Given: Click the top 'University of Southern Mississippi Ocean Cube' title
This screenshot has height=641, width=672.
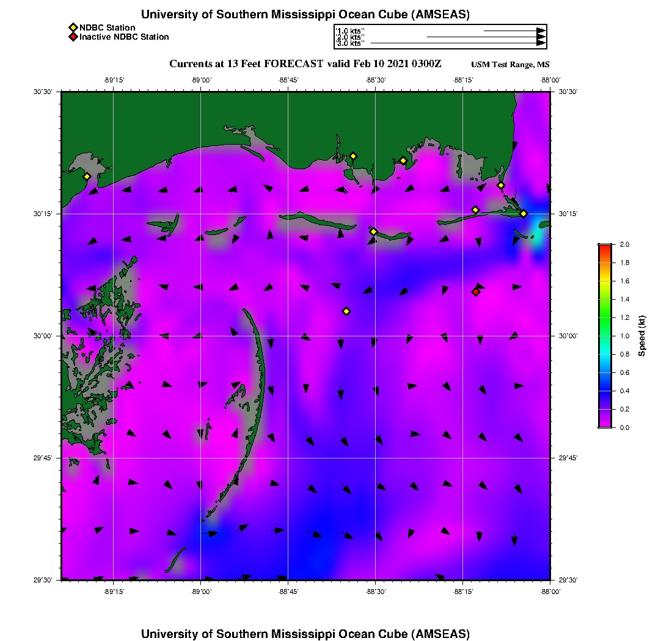Looking at the screenshot, I should click(x=305, y=14).
